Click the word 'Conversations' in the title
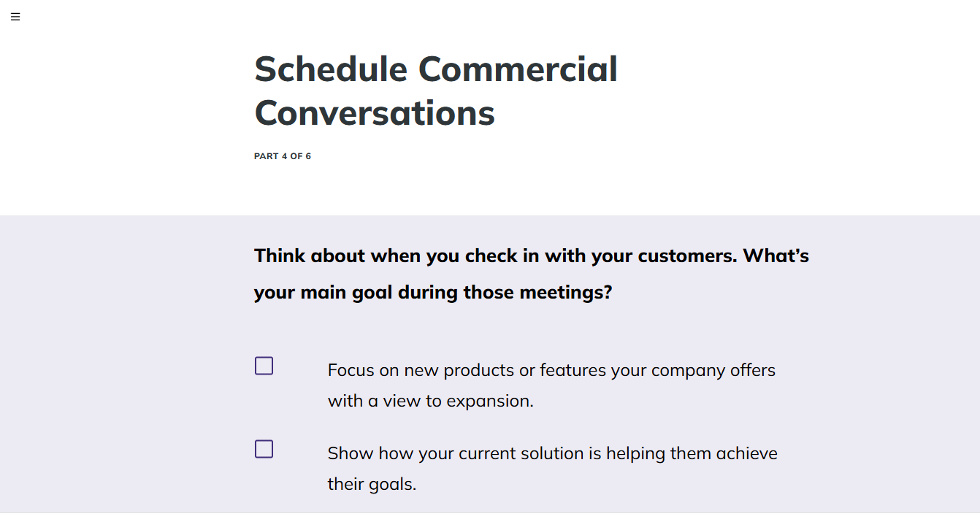Viewport: 980px width, 530px height. click(x=375, y=113)
